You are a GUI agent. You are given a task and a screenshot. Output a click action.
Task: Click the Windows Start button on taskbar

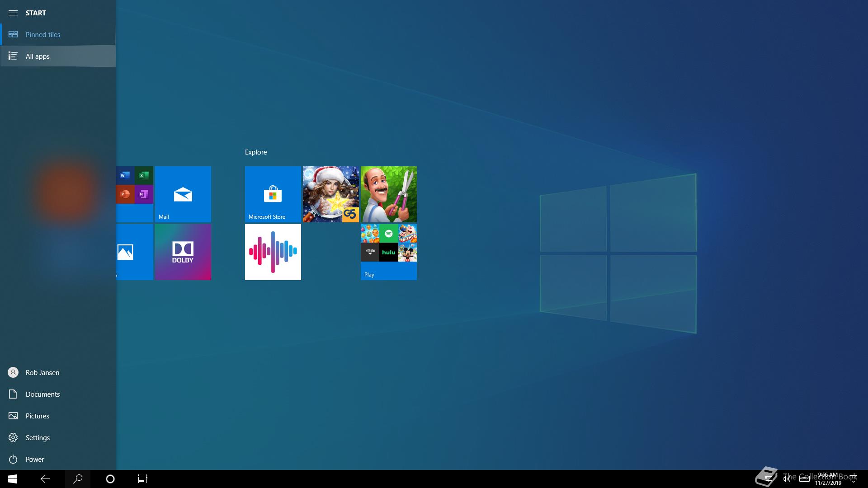coord(13,479)
